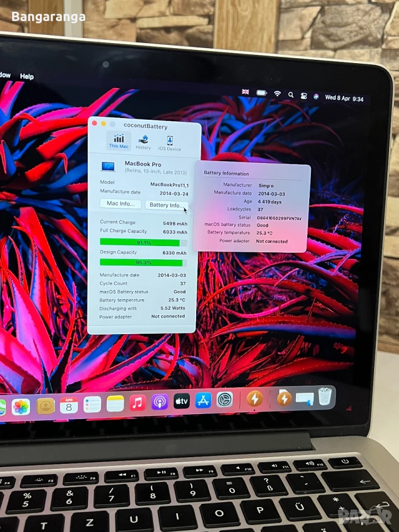Viewport: 399px width, 532px height.
Task: Restore the minimized window thumbnail in dock
Action: pyautogui.click(x=305, y=398)
